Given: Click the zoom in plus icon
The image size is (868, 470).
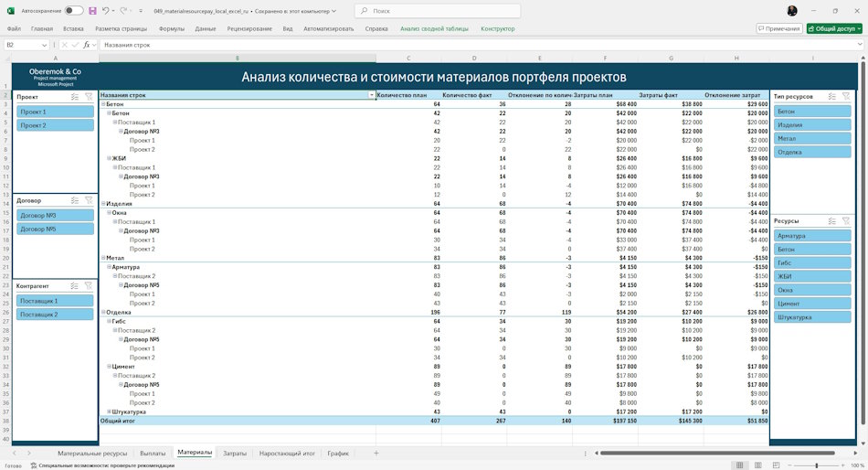Looking at the screenshot, I should tap(842, 465).
